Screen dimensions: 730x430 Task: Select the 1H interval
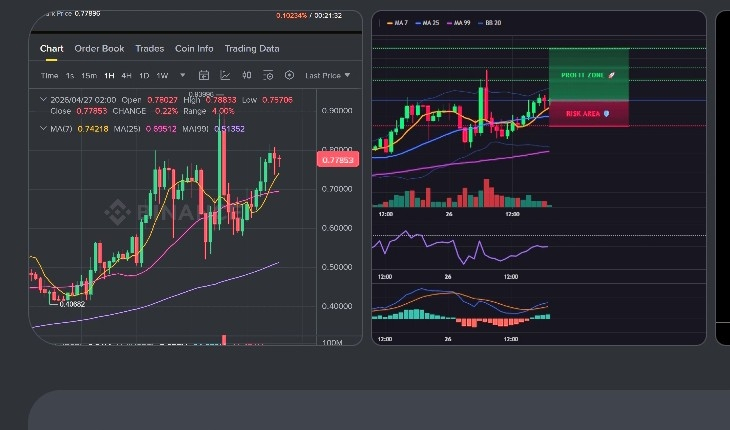(x=109, y=75)
